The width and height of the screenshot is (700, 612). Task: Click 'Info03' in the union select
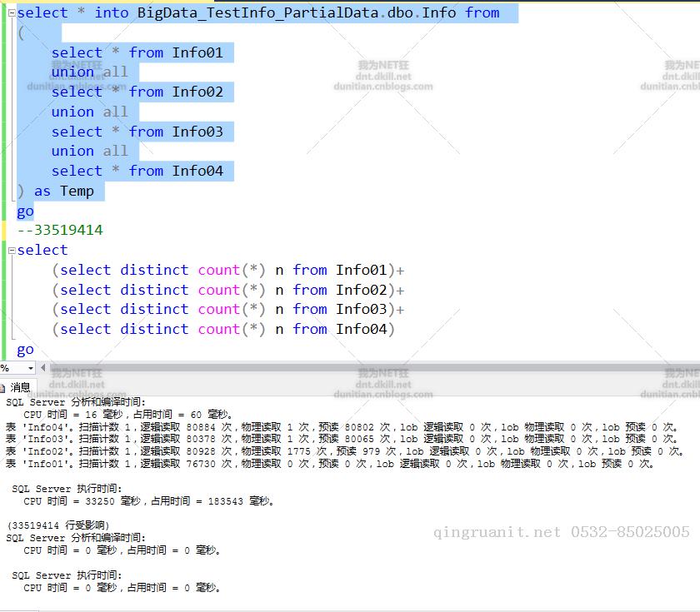click(x=197, y=132)
